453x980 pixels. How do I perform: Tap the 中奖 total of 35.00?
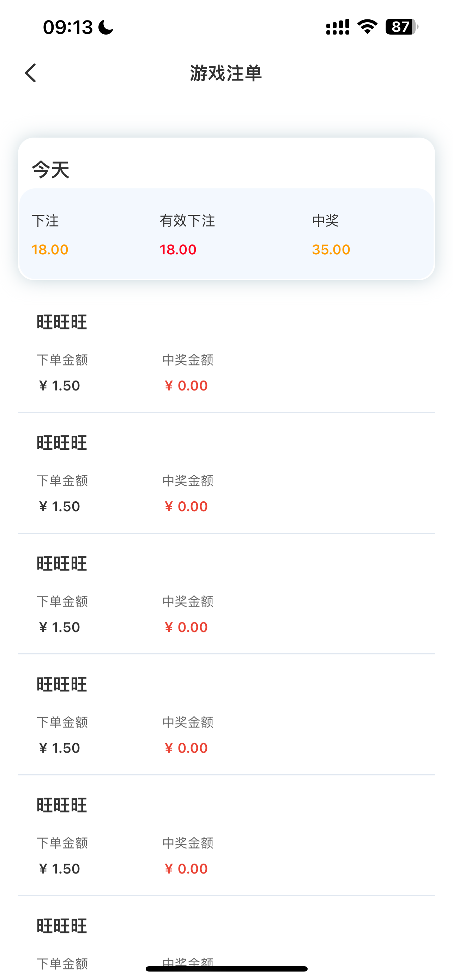pyautogui.click(x=331, y=249)
